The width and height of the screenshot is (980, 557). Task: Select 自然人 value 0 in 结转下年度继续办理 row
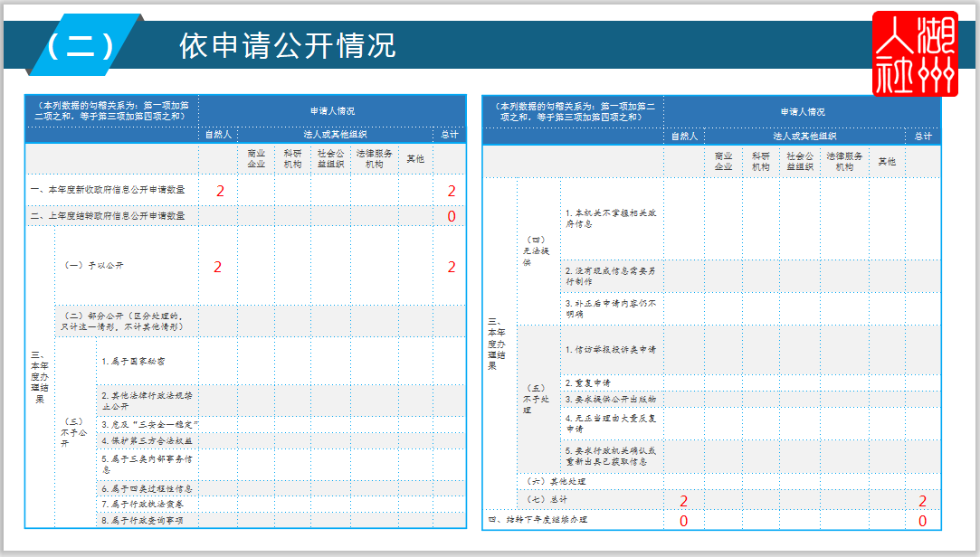pyautogui.click(x=684, y=522)
